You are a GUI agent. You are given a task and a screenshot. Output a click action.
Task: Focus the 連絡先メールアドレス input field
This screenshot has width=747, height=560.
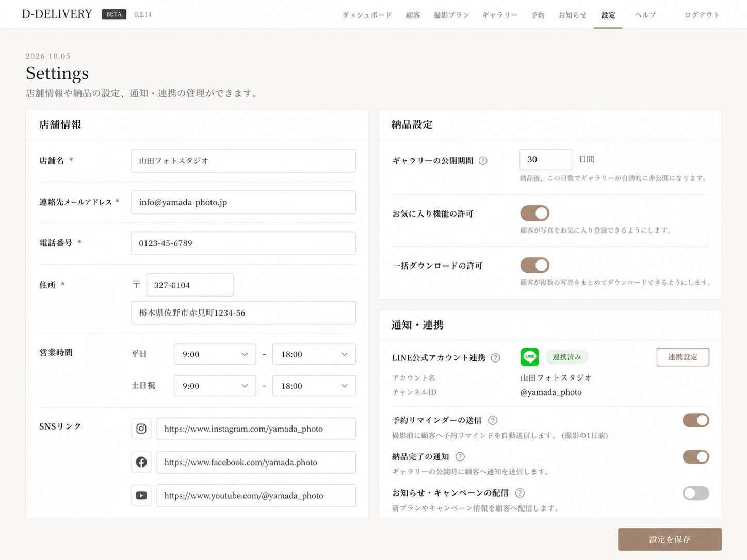tap(243, 202)
